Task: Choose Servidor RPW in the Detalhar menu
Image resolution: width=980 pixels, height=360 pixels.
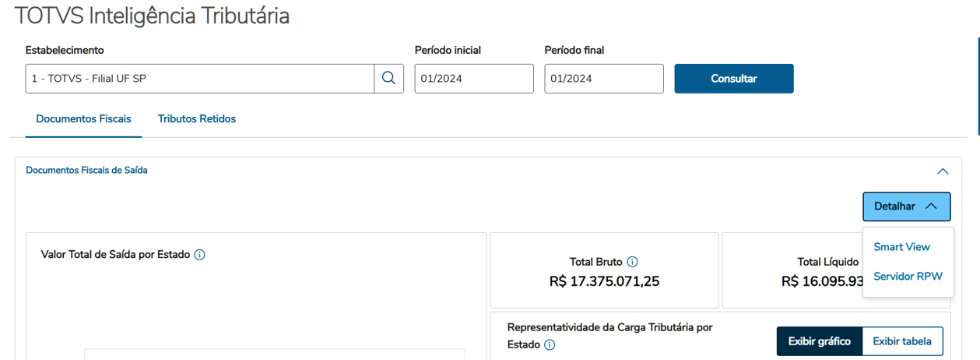Action: click(x=908, y=277)
